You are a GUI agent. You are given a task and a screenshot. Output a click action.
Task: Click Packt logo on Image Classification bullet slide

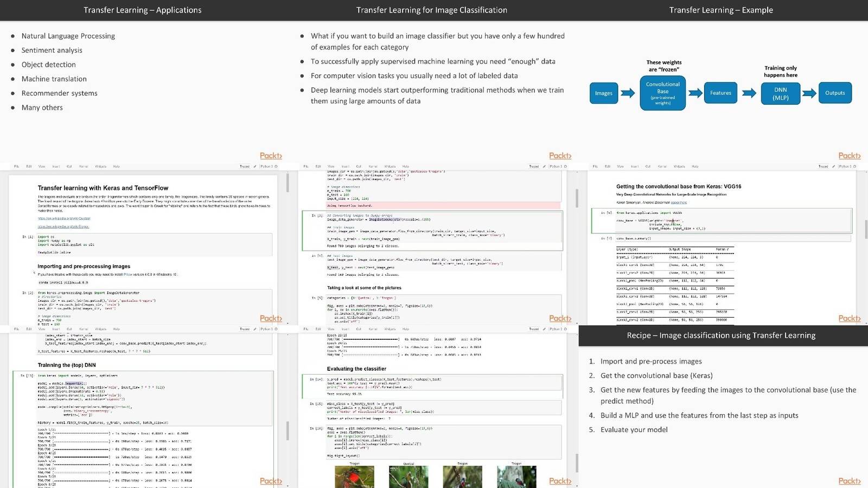click(x=560, y=156)
